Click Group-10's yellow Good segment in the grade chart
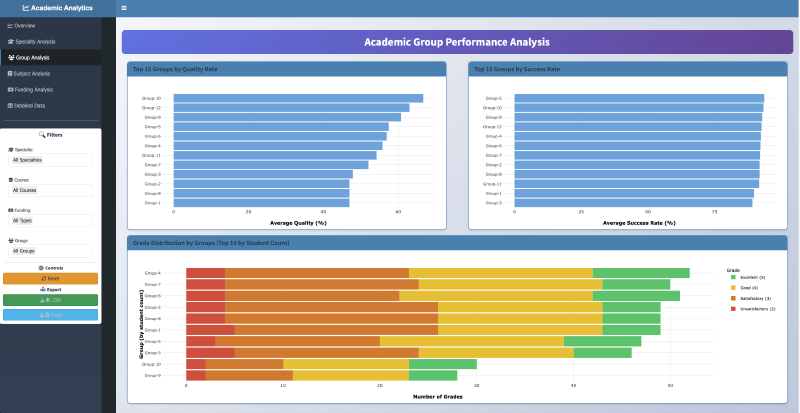 tap(346, 364)
